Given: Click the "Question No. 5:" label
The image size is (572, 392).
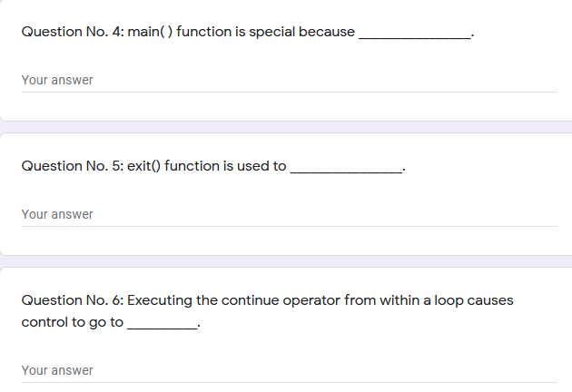Looking at the screenshot, I should click(x=72, y=166).
